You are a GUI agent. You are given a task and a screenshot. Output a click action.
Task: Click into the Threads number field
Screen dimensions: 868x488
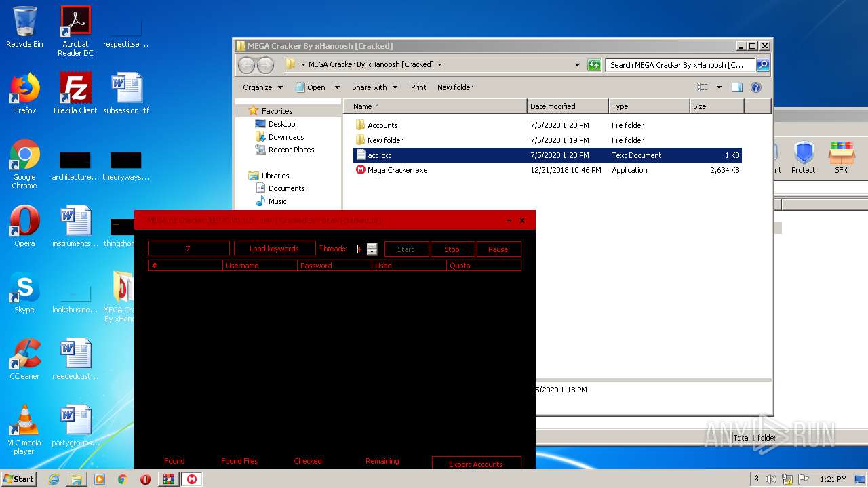(359, 249)
